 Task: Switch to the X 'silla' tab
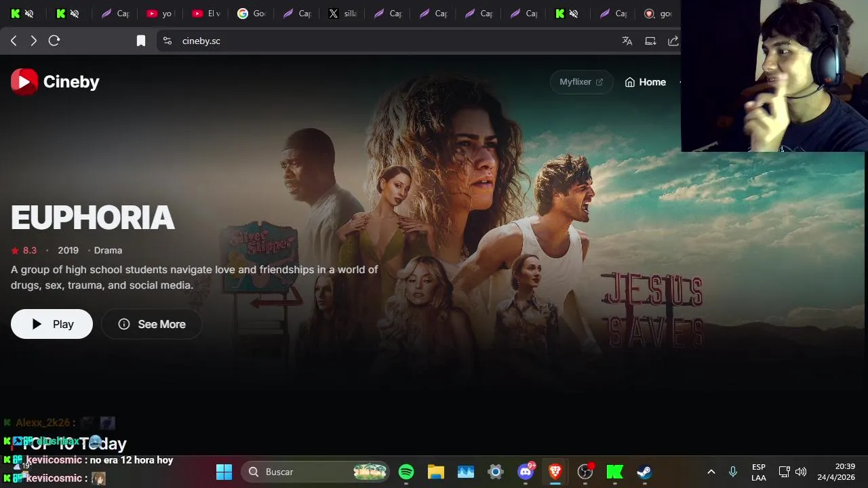(342, 14)
